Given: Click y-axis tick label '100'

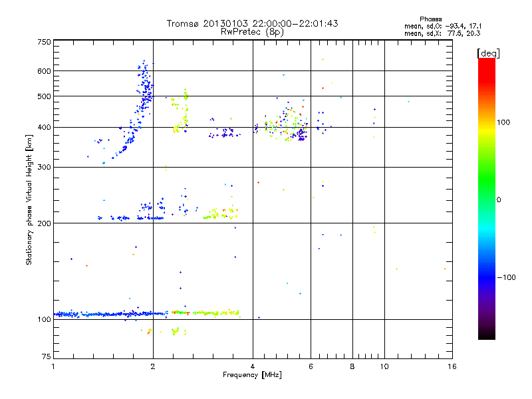Looking at the screenshot, I should (44, 320).
